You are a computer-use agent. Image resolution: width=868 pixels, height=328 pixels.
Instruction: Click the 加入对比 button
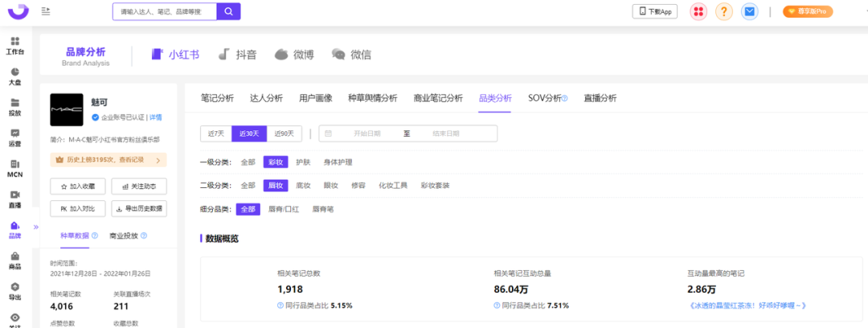pyautogui.click(x=77, y=209)
